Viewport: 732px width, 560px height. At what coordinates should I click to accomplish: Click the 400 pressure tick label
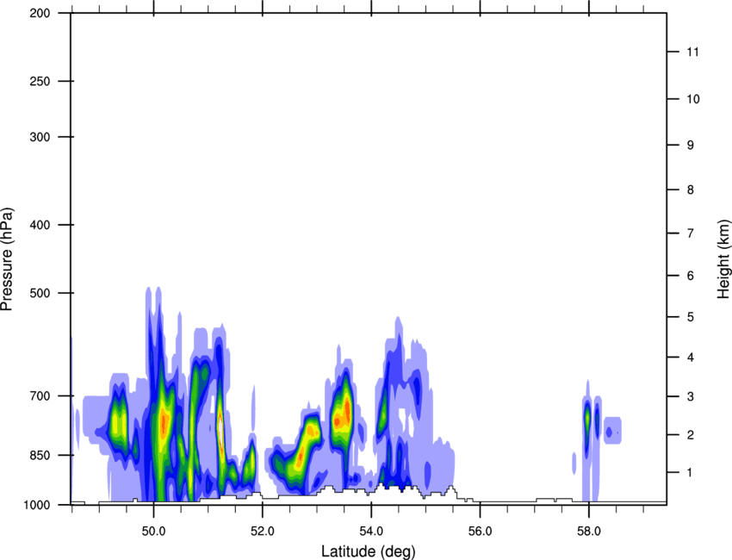pos(40,225)
